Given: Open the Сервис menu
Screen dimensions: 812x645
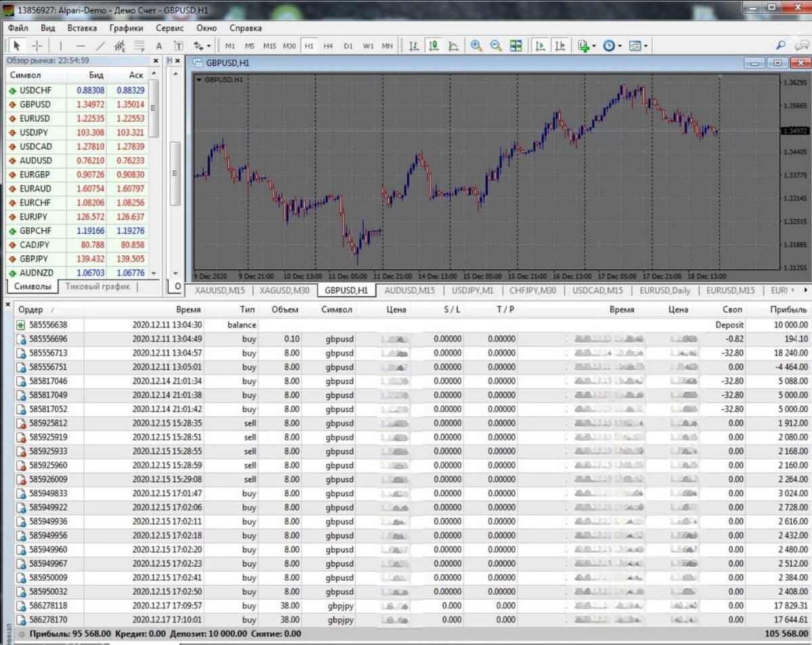Looking at the screenshot, I should tap(169, 28).
